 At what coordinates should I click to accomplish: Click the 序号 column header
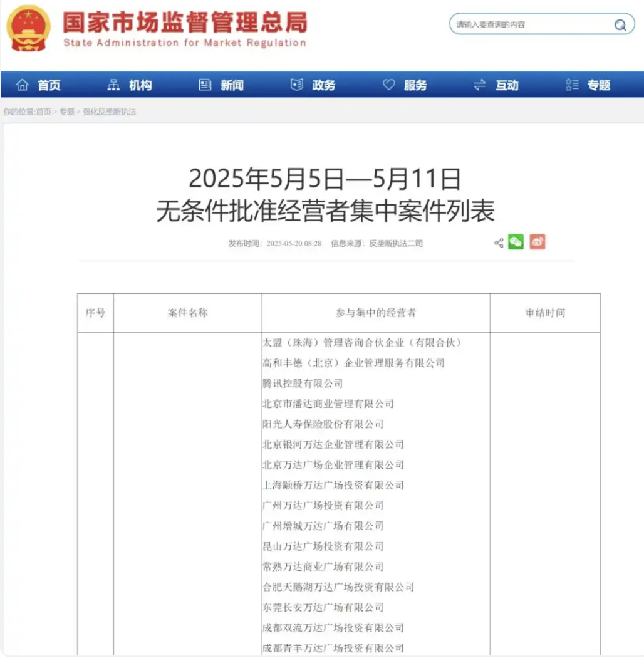[95, 313]
